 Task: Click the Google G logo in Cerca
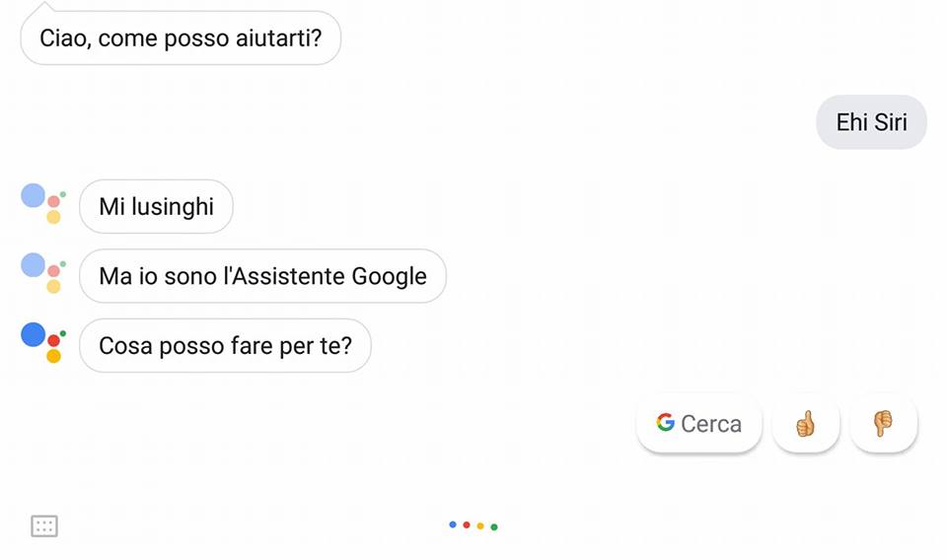point(665,422)
